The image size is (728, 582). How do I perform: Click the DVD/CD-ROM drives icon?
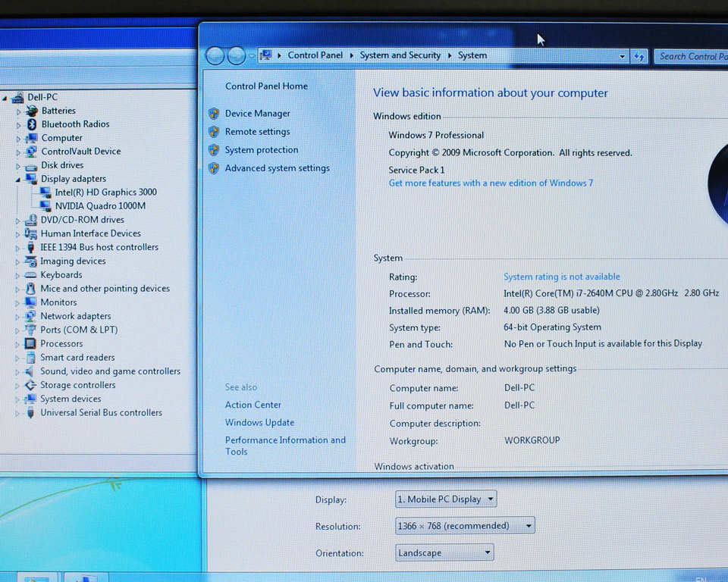30,220
